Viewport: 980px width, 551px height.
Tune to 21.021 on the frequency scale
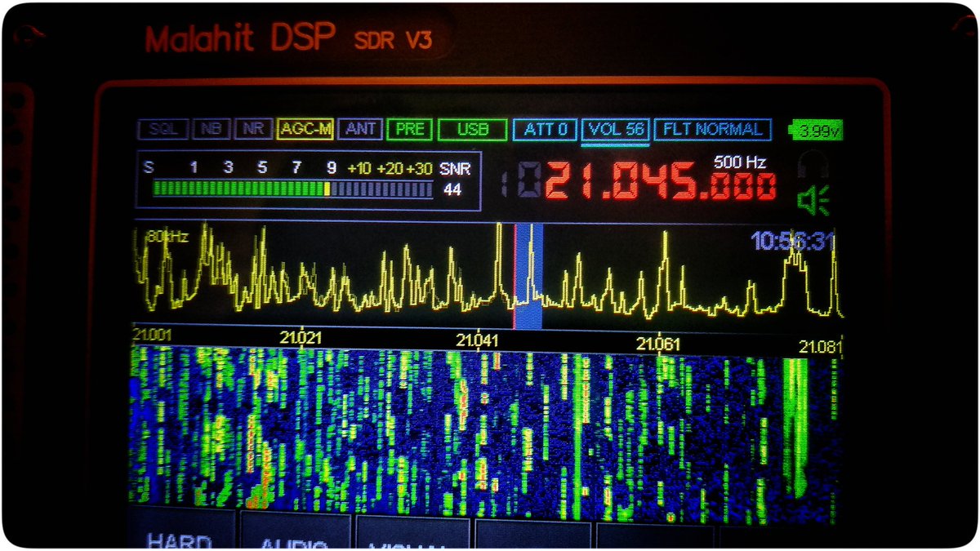click(x=301, y=337)
